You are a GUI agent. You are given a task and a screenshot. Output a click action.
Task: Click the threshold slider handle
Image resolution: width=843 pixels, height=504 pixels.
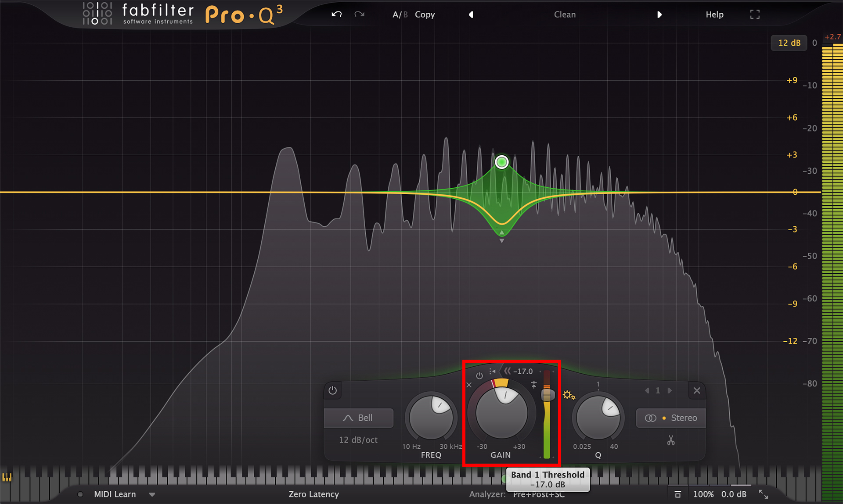(548, 395)
